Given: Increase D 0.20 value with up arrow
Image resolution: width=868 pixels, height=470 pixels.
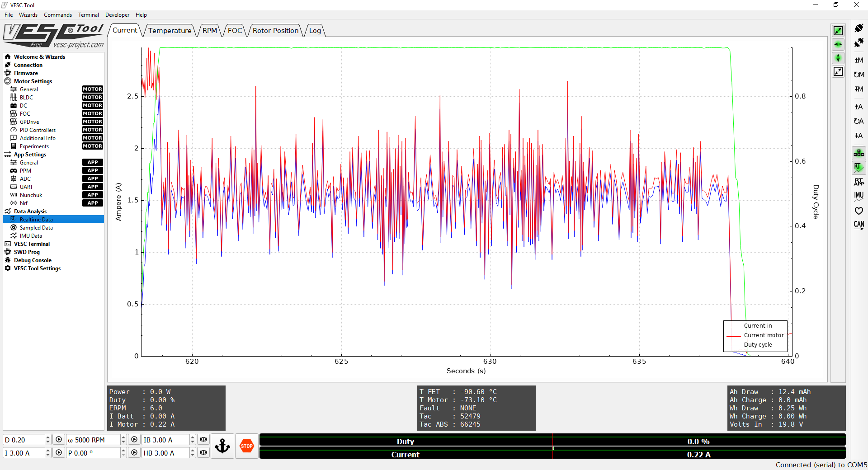Looking at the screenshot, I should coord(48,437).
